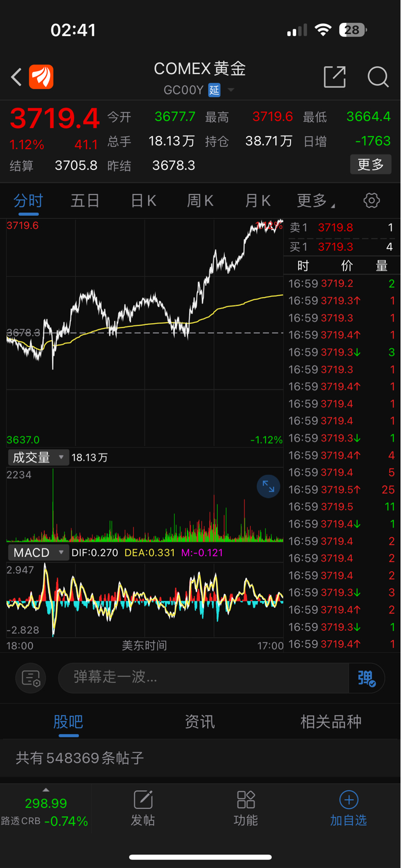Tap the 弹幕走一波 comment input field
This screenshot has height=868, width=401.
click(x=203, y=678)
